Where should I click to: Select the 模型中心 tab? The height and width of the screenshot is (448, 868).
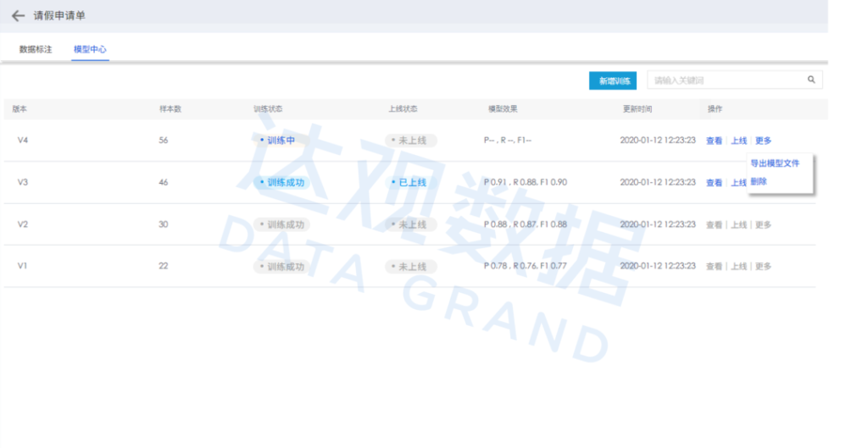click(x=90, y=50)
